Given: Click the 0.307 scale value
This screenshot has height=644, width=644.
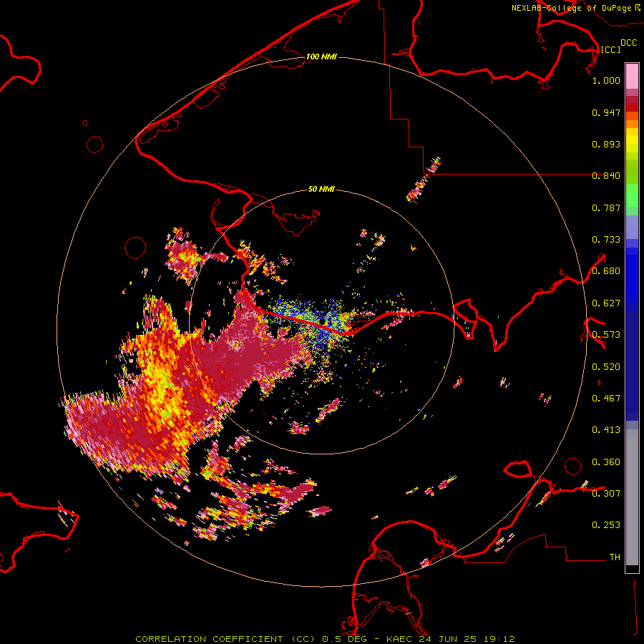Looking at the screenshot, I should (x=606, y=494).
